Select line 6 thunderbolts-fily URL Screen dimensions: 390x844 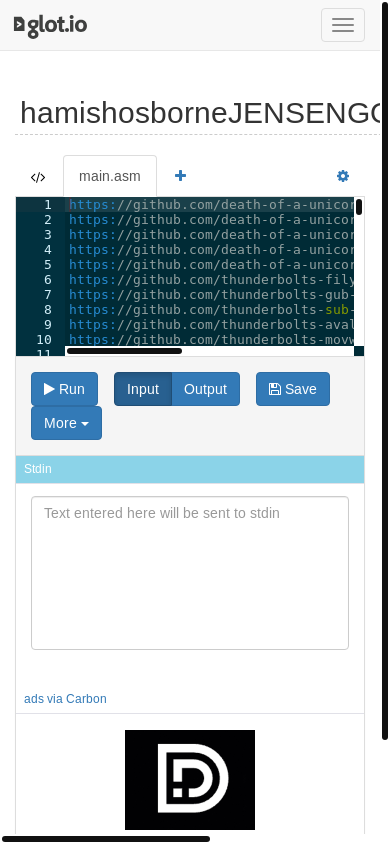pyautogui.click(x=211, y=280)
